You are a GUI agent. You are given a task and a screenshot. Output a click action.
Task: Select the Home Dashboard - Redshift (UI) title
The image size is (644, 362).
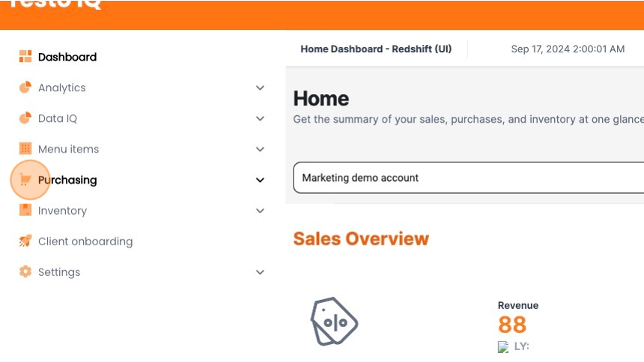click(x=376, y=49)
